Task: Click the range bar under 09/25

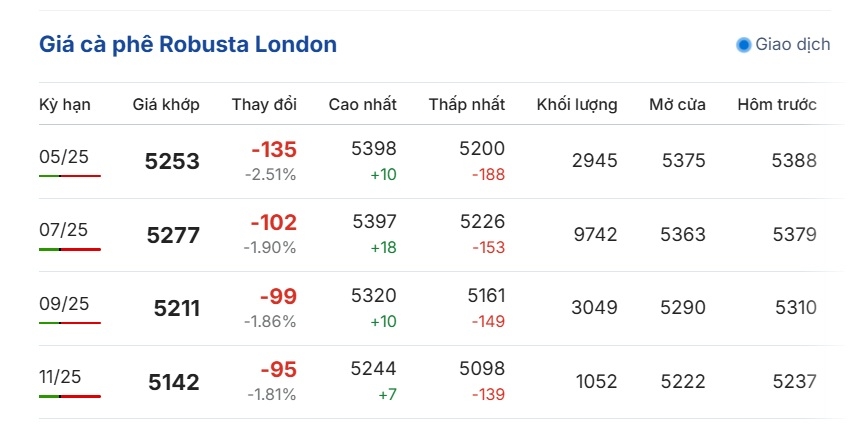Action: 70,323
